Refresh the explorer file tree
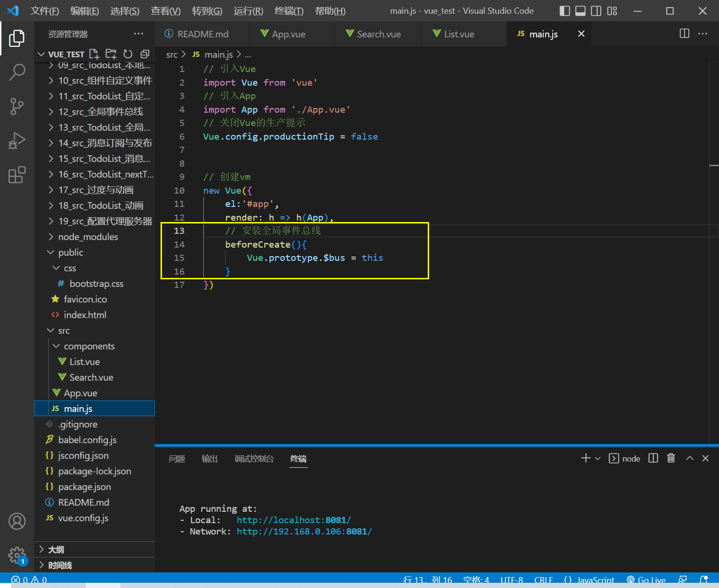The image size is (719, 588). point(128,54)
